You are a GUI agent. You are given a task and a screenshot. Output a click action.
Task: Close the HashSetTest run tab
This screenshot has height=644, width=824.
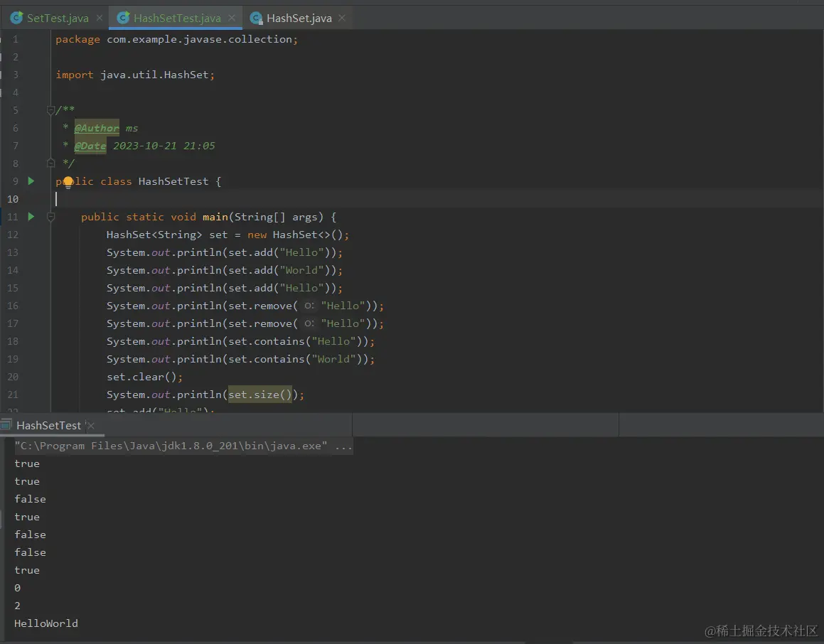tap(90, 426)
